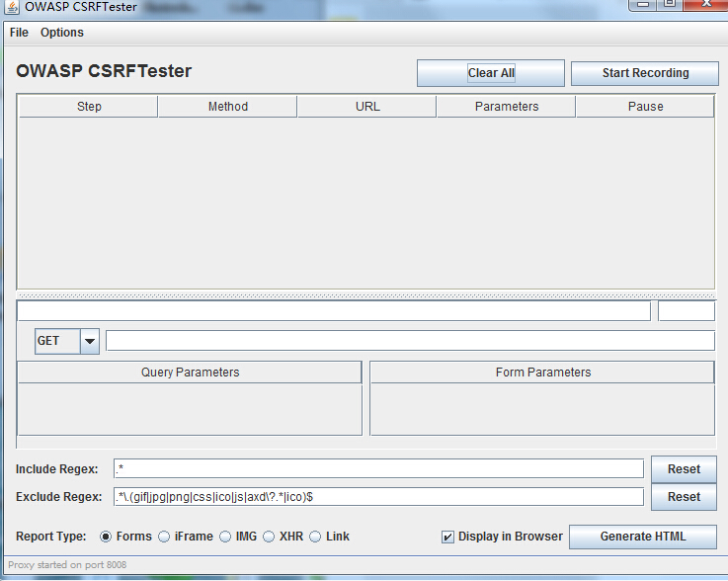Open the File menu
The image size is (728, 581).
click(x=19, y=33)
